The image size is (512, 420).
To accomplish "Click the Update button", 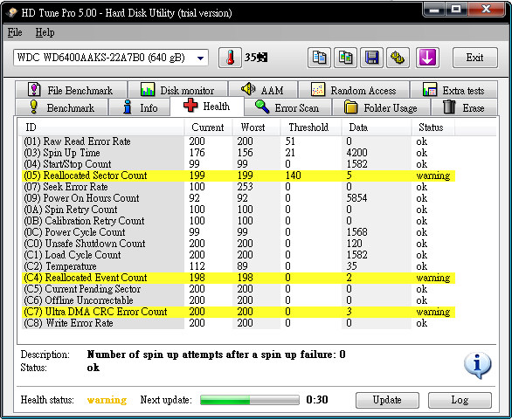I will pos(387,400).
